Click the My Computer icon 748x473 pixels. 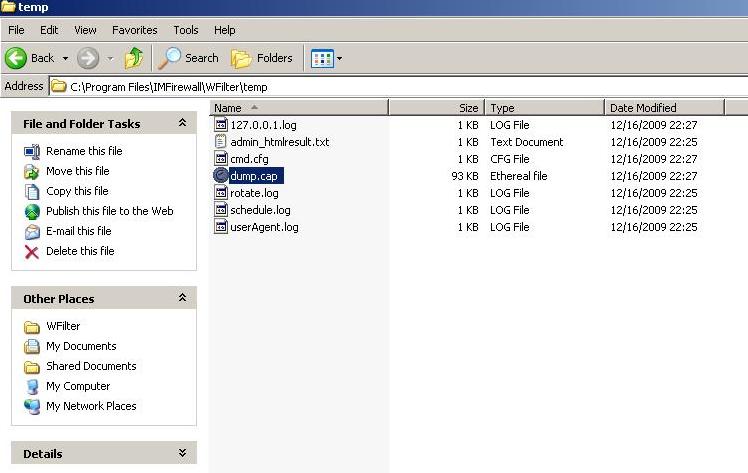coord(32,387)
